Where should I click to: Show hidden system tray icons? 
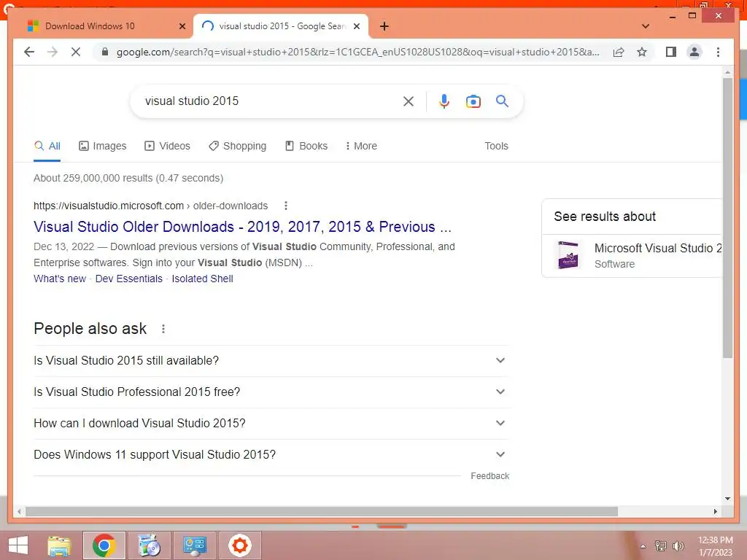(643, 546)
